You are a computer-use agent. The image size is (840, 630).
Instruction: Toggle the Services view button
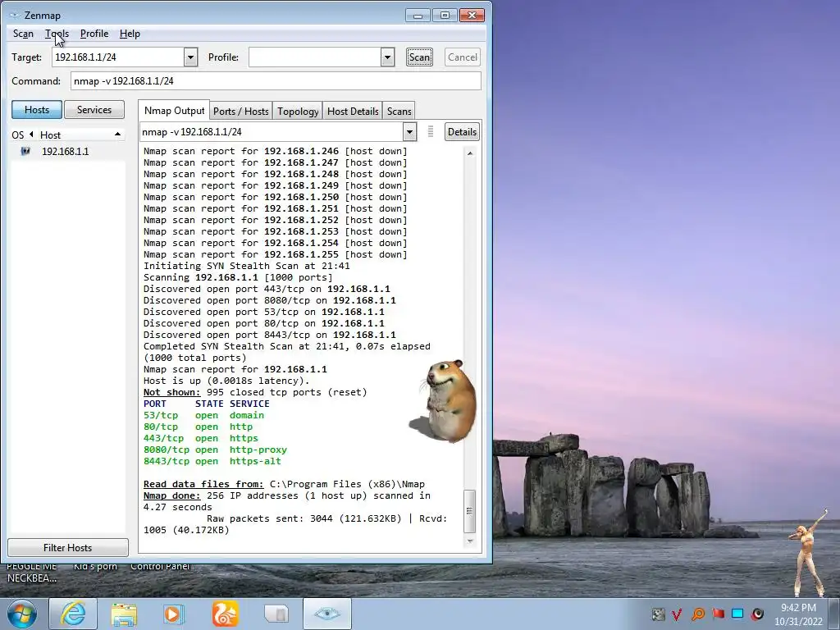(x=94, y=110)
